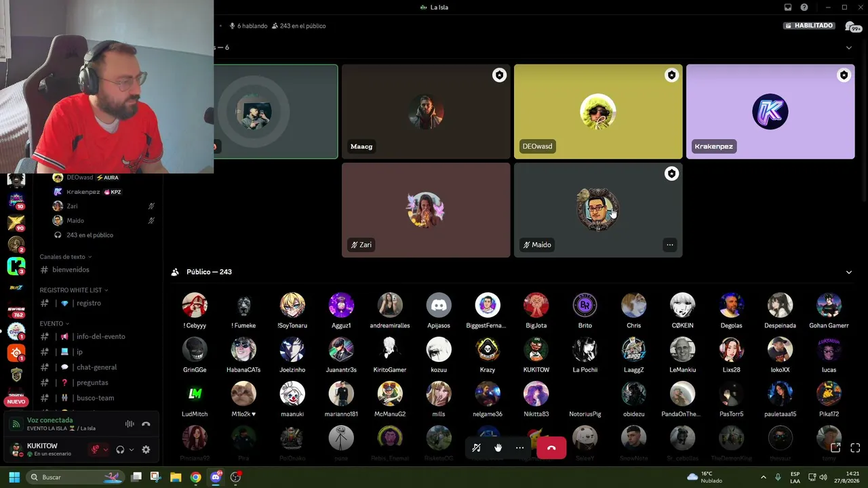Toggle the stage microphone mute button

click(x=477, y=447)
